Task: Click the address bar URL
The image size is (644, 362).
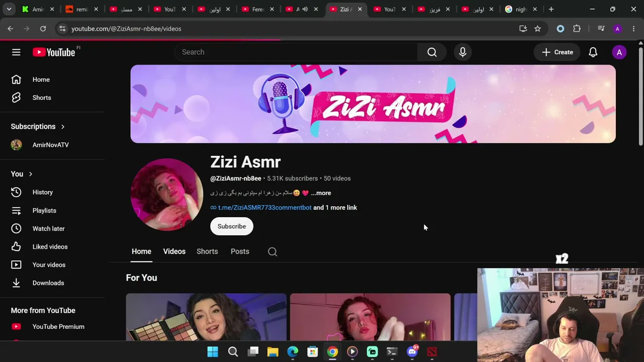Action: [x=126, y=29]
